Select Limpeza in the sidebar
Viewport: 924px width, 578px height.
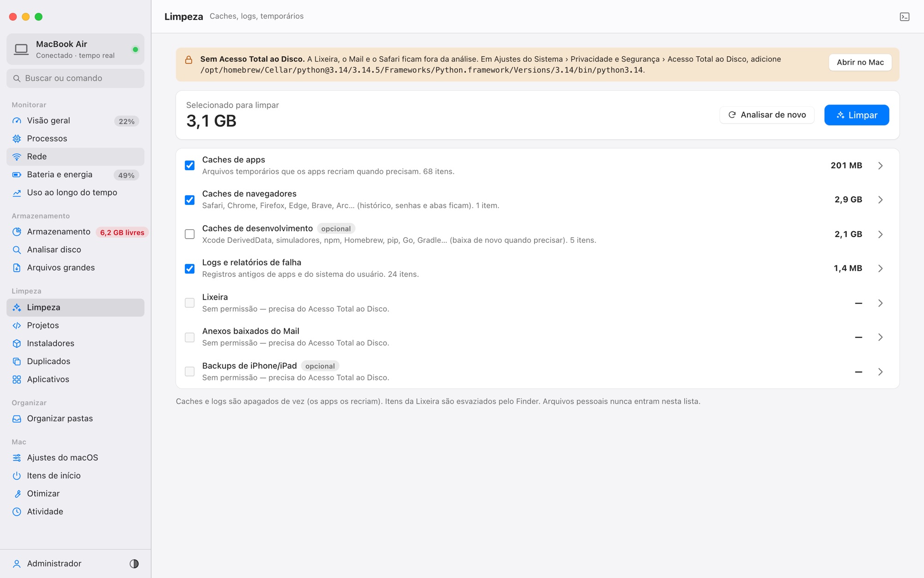[x=75, y=307]
